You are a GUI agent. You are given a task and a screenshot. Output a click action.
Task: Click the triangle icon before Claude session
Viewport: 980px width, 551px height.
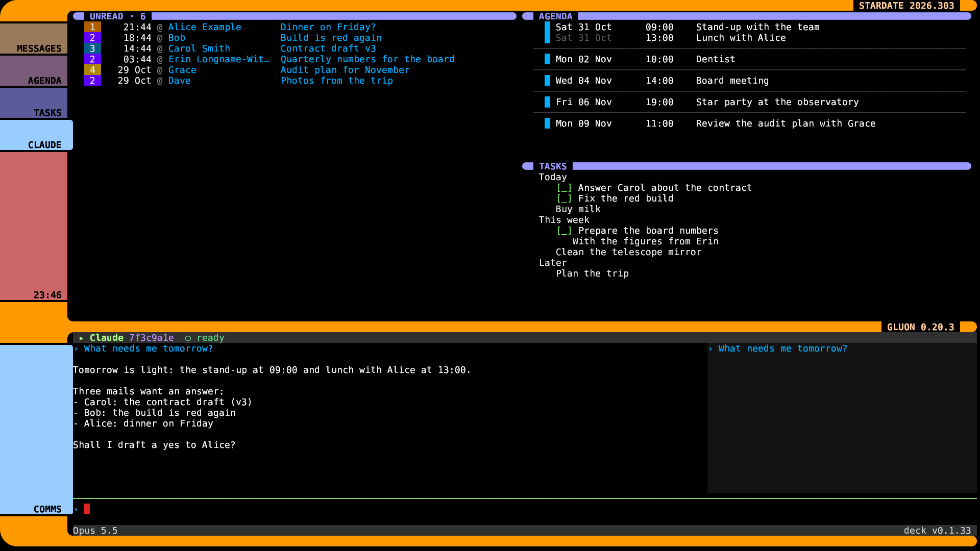tap(81, 338)
